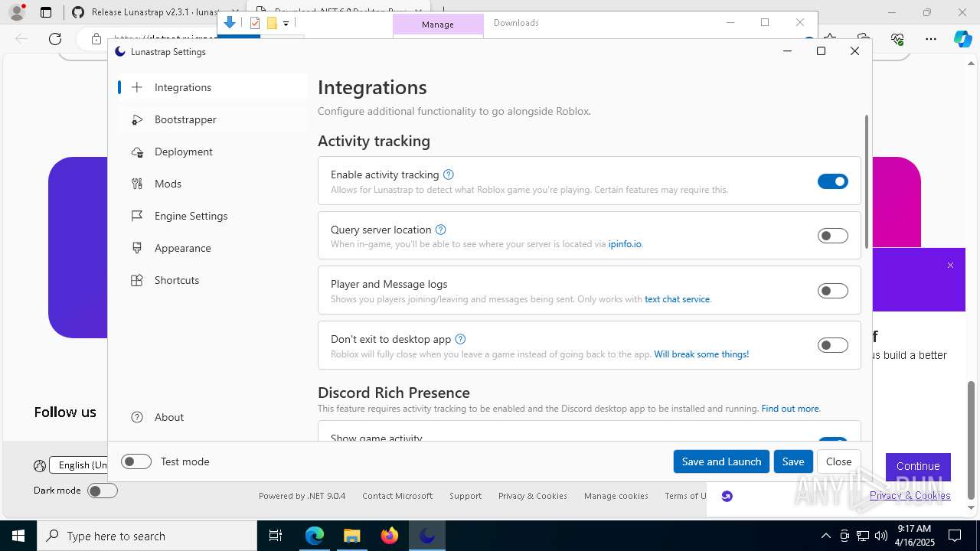Viewport: 980px width, 551px height.
Task: Toggle Dark mode on the web page
Action: click(103, 491)
